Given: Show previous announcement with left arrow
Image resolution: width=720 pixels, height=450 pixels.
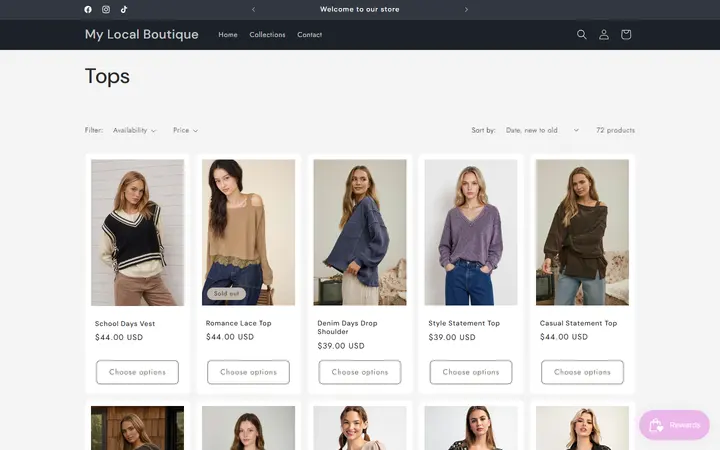Looking at the screenshot, I should pyautogui.click(x=253, y=9).
